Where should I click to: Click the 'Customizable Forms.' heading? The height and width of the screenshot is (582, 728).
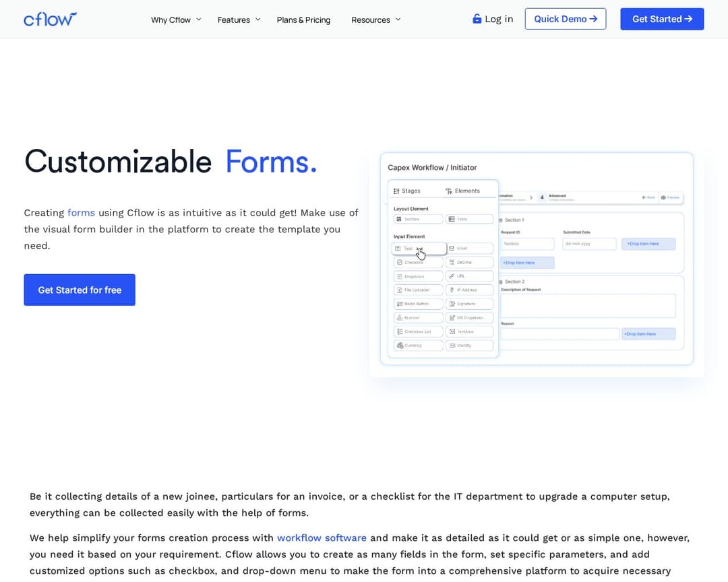(171, 162)
